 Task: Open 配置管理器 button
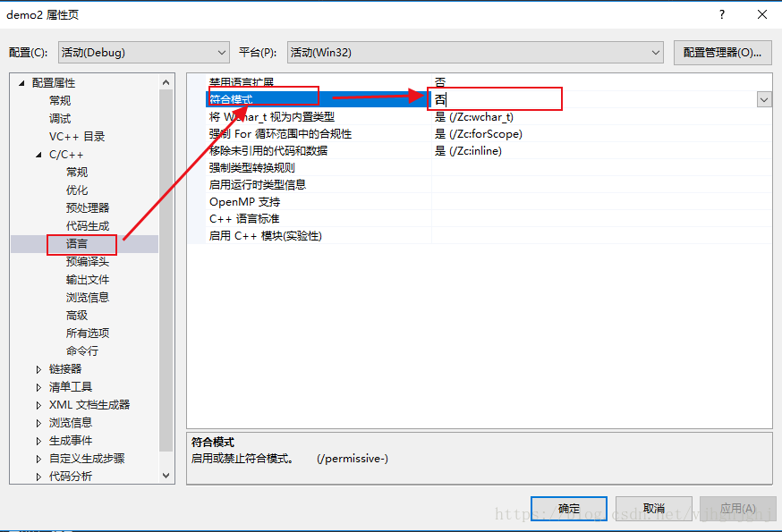pyautogui.click(x=722, y=53)
